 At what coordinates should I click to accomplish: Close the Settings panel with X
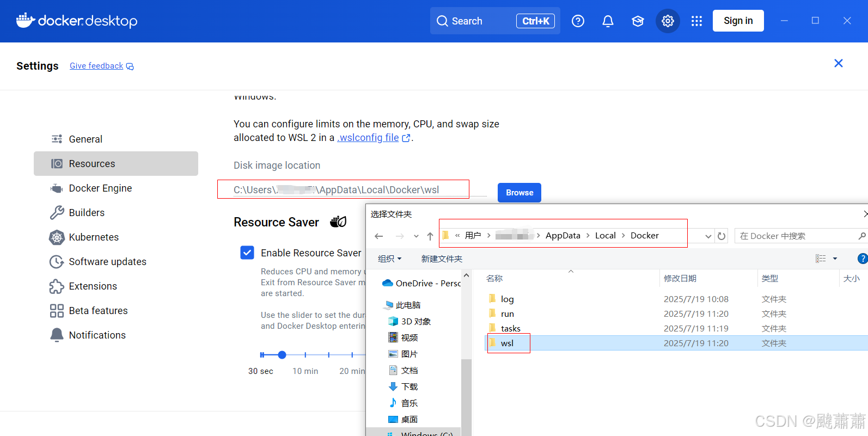(x=839, y=63)
